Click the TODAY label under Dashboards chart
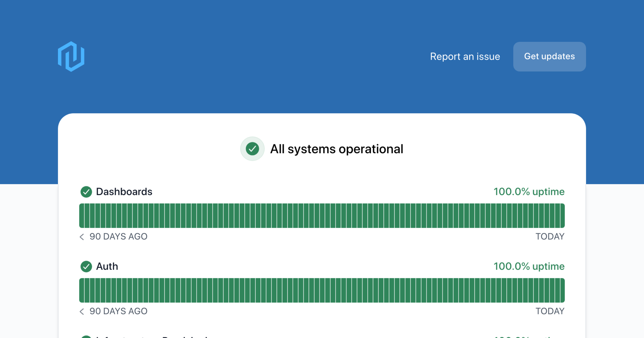 [x=550, y=237]
